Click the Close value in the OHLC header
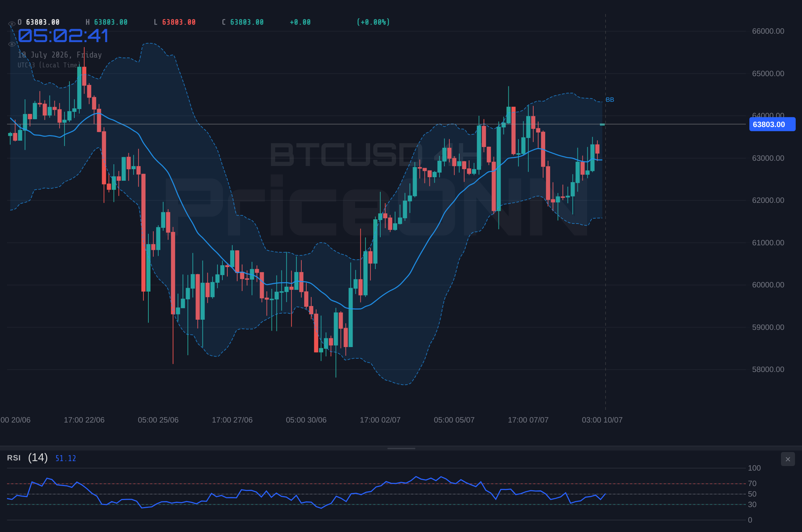 (x=247, y=22)
